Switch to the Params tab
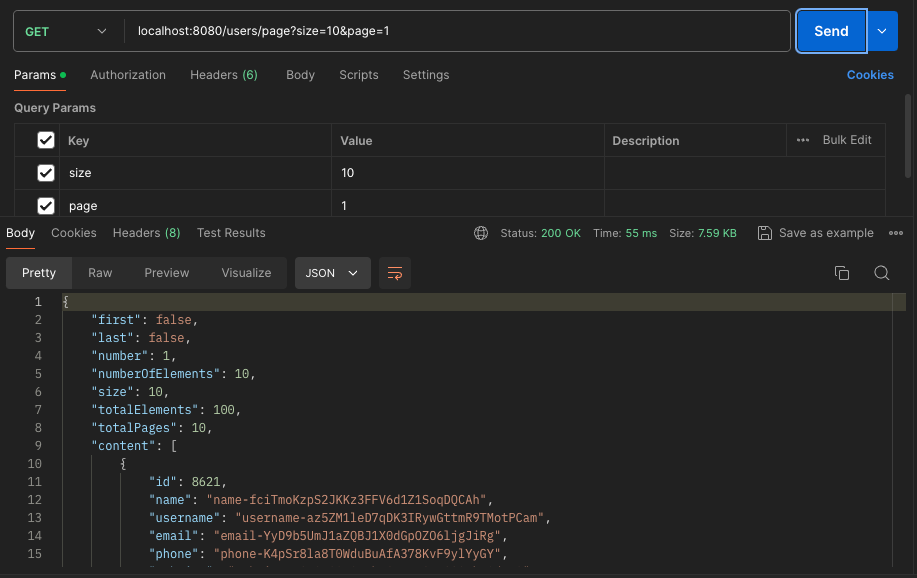The width and height of the screenshot is (917, 578). tap(40, 75)
